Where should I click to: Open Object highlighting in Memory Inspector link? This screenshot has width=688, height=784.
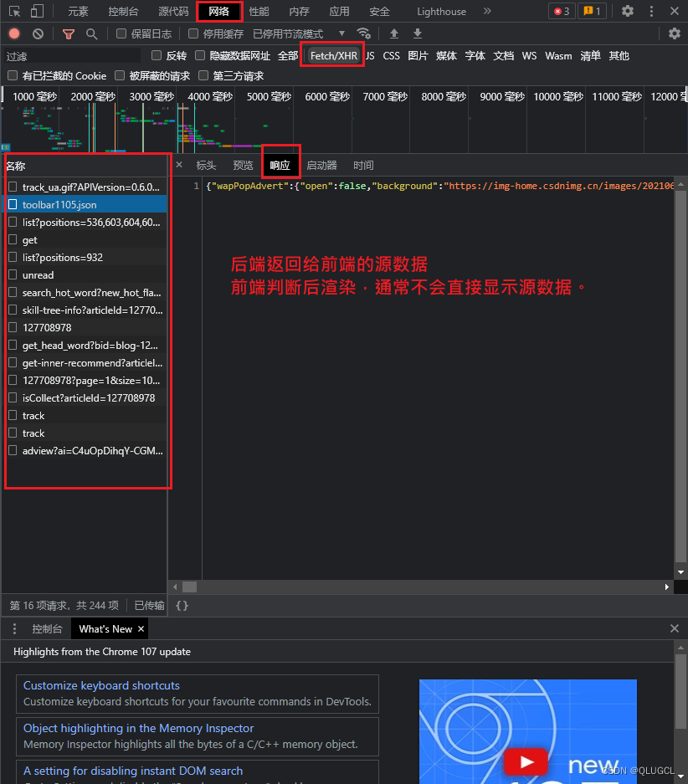pyautogui.click(x=138, y=728)
